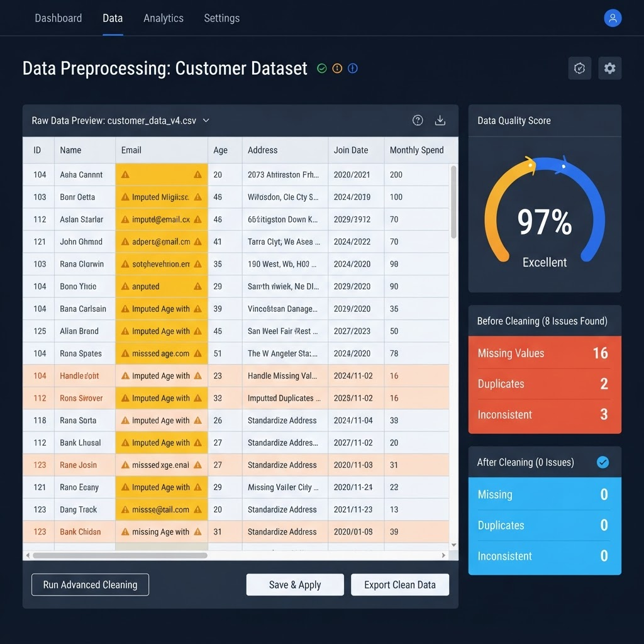Switch to the Dashboard tab
Screen dimensions: 644x644
tap(58, 18)
